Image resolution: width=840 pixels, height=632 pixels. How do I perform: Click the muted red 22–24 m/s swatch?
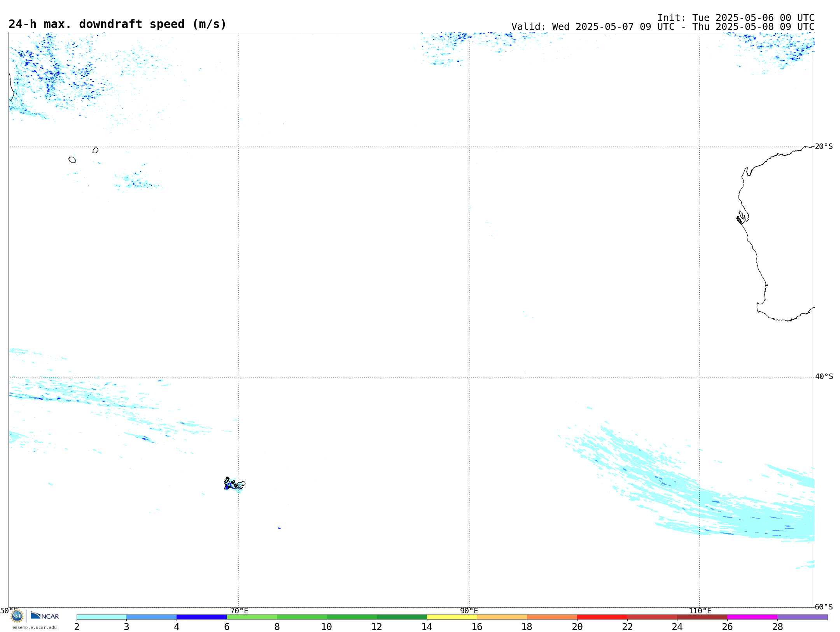point(652,617)
